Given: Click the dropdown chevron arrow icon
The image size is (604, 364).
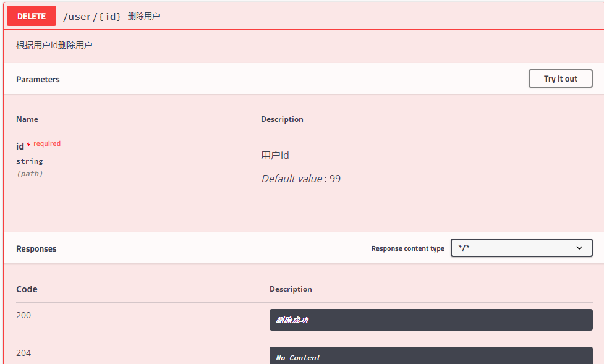Looking at the screenshot, I should point(579,248).
